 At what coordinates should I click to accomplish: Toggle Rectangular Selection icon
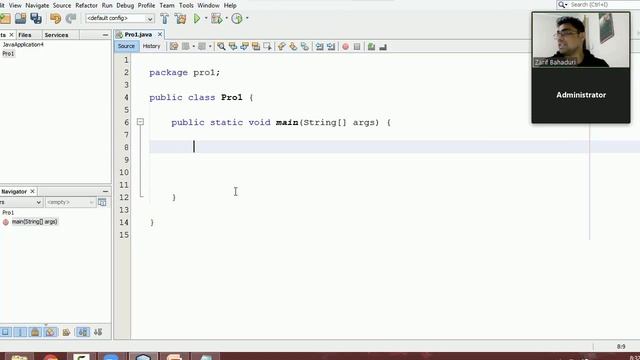[267, 47]
